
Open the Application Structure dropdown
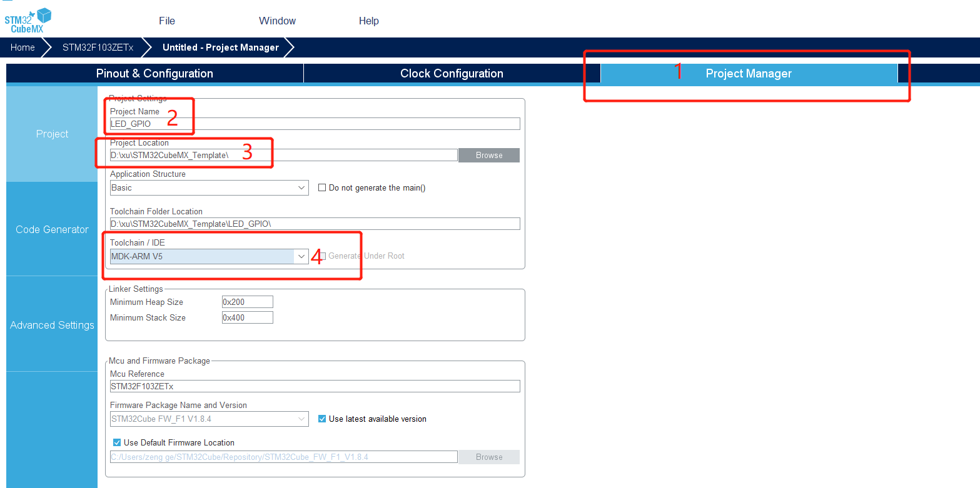(209, 187)
